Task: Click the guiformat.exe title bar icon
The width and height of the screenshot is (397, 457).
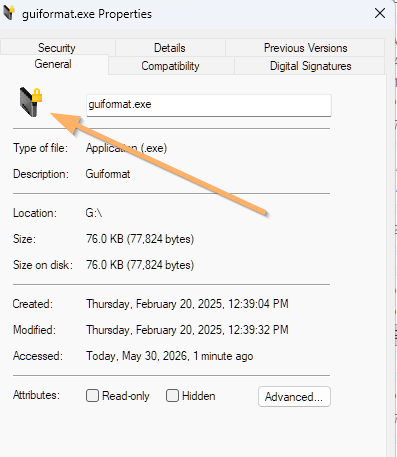Action: coord(9,13)
